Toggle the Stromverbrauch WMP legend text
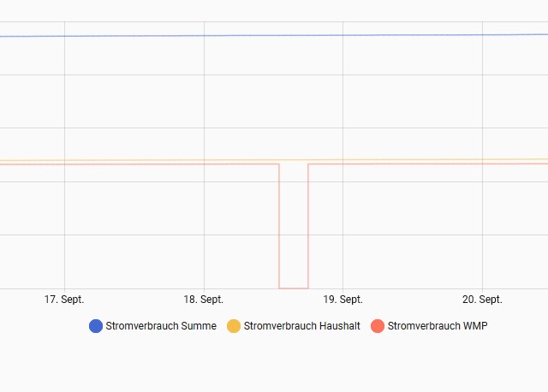 (x=437, y=326)
